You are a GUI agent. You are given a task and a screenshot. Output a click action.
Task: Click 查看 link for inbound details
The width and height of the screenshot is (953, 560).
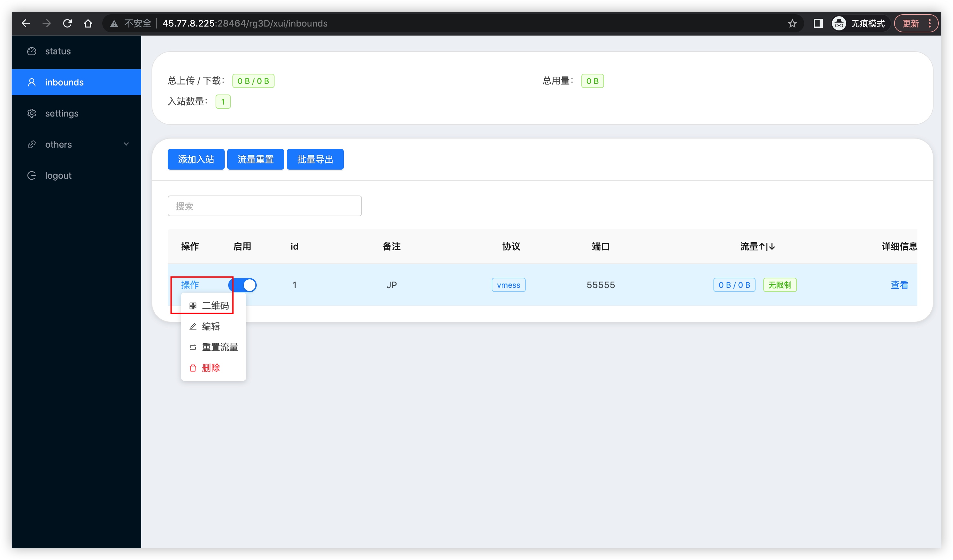tap(899, 285)
